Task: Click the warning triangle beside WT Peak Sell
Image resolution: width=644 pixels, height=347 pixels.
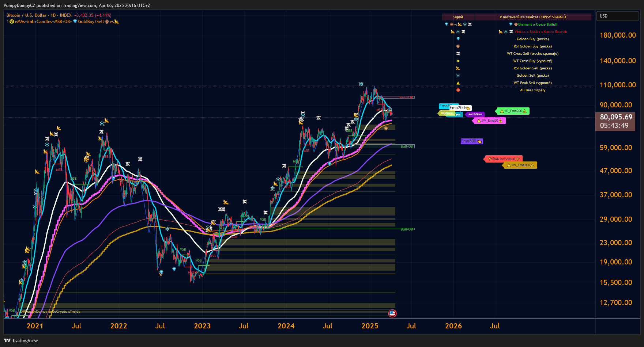Action: 458,83
